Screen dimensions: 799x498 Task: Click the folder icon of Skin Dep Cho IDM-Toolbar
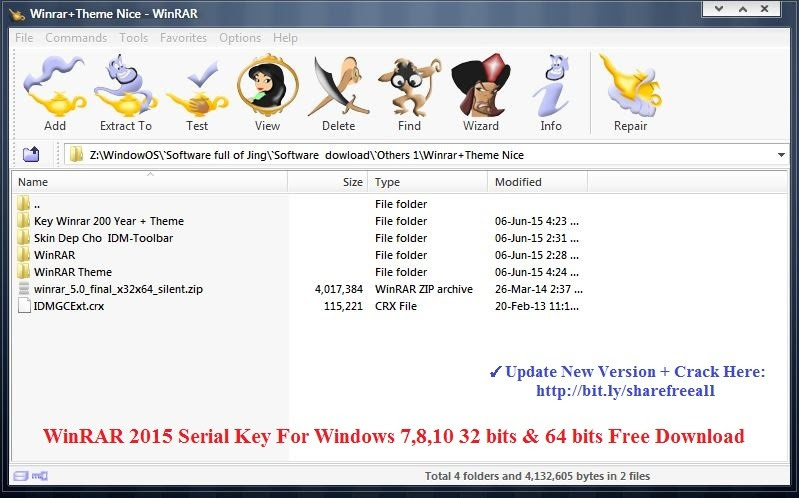(x=23, y=238)
